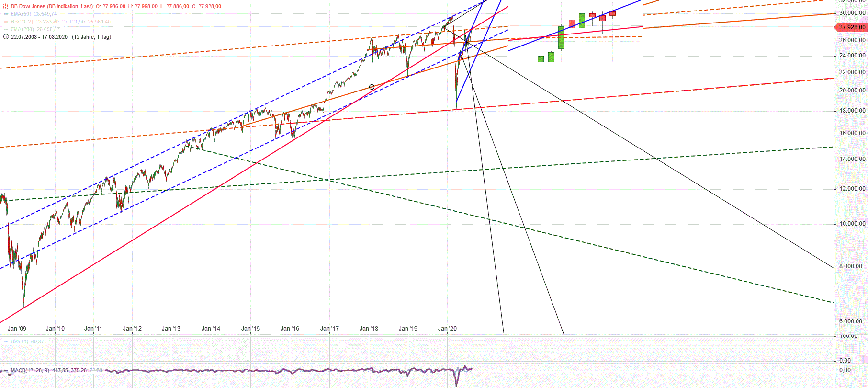Viewport: 868px width, 388px height.
Task: Click the current price tag 27.928,00
Action: [852, 27]
